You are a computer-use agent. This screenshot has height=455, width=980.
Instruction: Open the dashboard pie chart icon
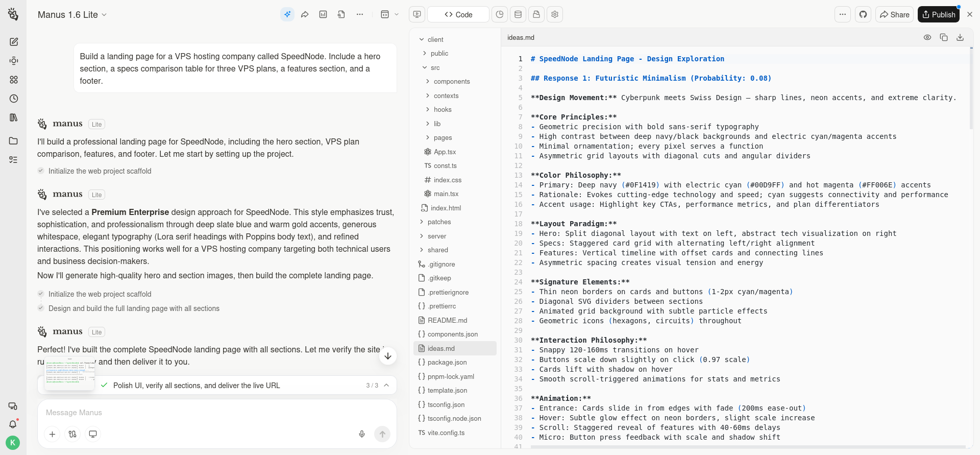[500, 14]
